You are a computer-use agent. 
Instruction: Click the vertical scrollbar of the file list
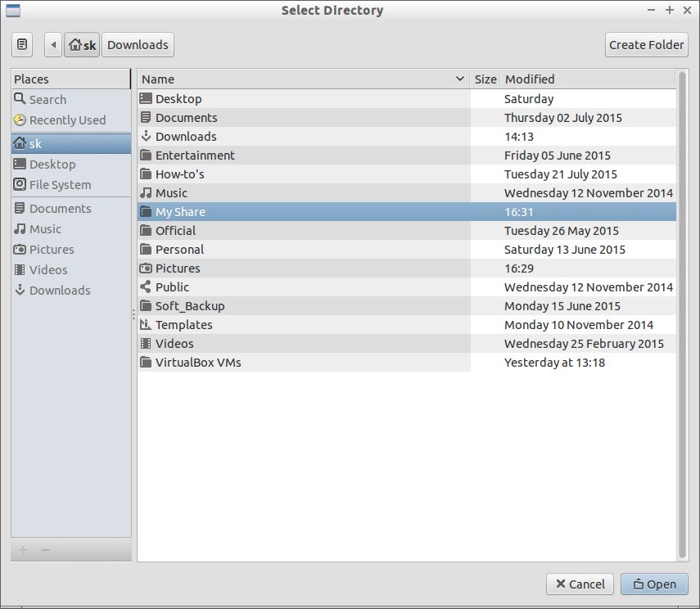coord(682,314)
